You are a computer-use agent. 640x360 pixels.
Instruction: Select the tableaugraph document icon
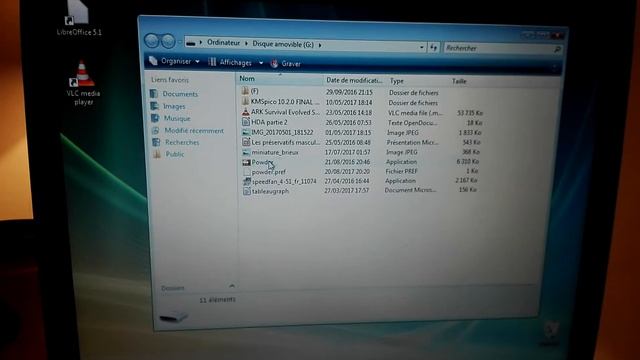tap(247, 191)
